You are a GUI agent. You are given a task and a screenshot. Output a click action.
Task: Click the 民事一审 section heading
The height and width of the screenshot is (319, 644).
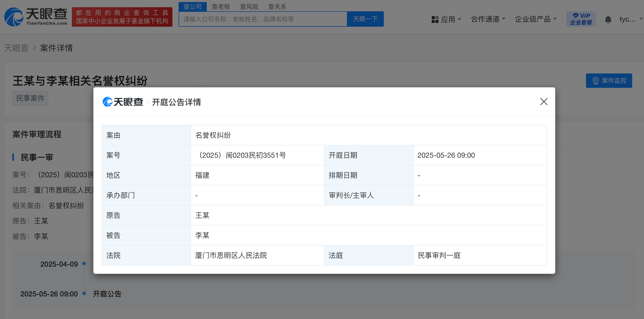(37, 157)
